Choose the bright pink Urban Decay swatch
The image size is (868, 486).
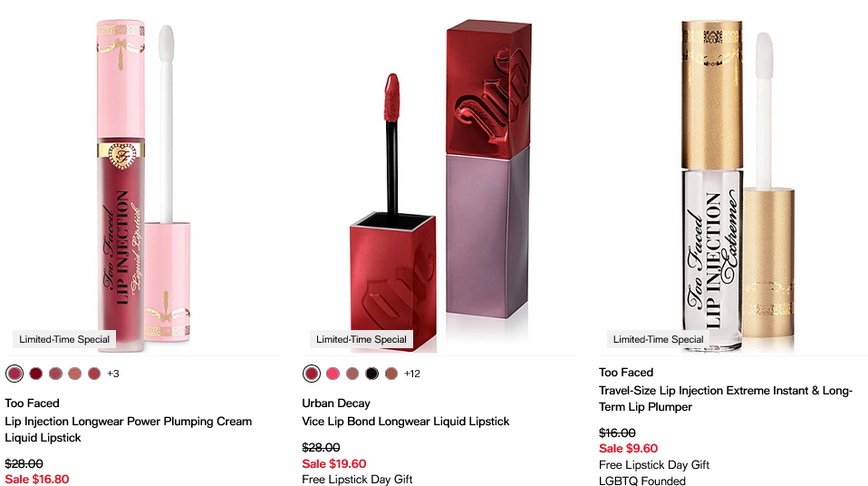pyautogui.click(x=333, y=374)
